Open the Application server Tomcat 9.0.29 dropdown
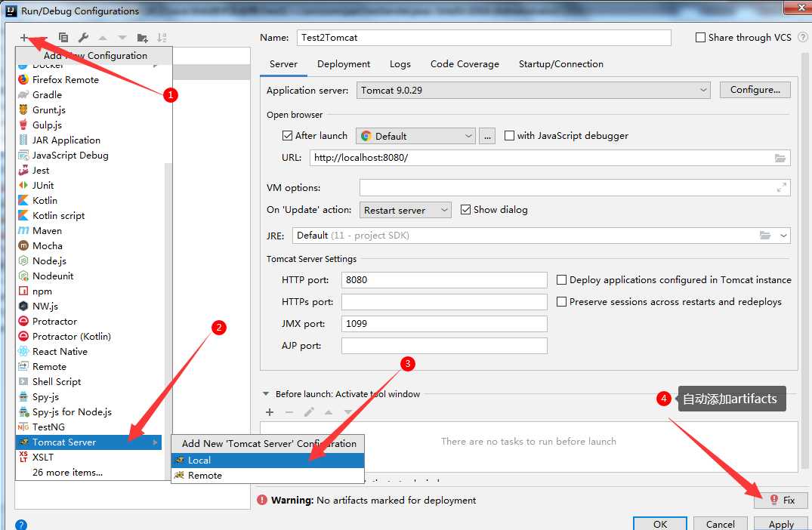The image size is (812, 530). coord(533,90)
